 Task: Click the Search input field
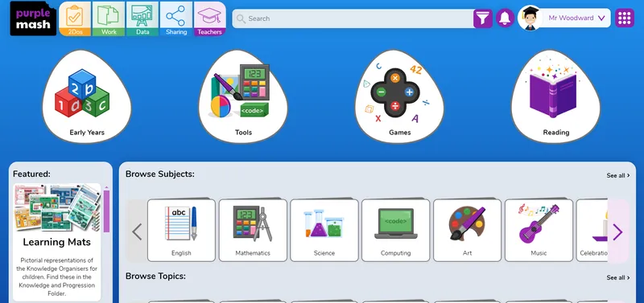click(x=353, y=18)
